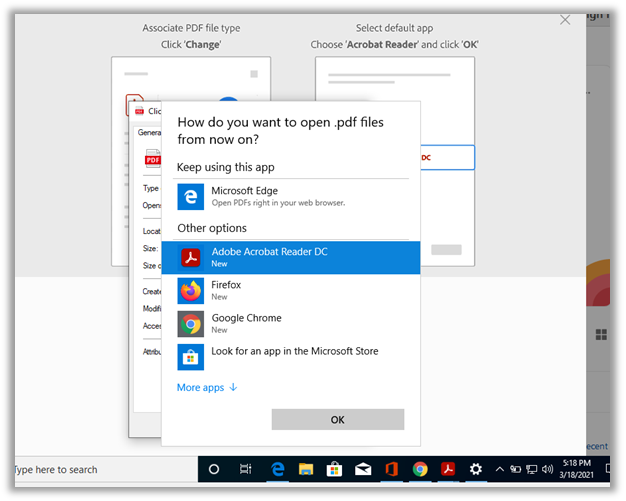Click the grid view icon behind overlay
This screenshot has width=626, height=501.
point(601,335)
